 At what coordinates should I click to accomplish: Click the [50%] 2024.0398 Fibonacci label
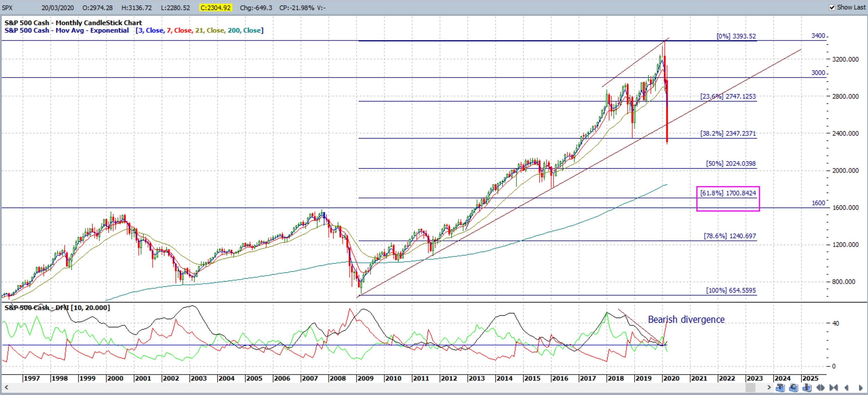(731, 163)
